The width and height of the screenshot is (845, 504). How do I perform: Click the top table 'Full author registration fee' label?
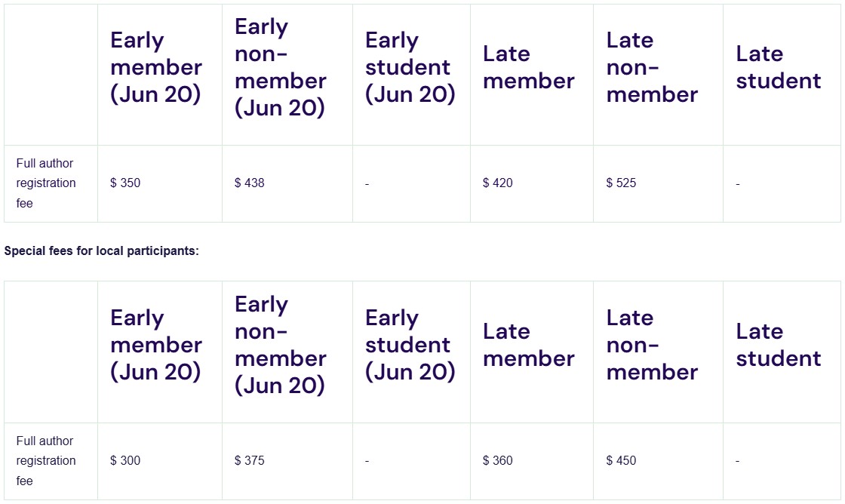[x=46, y=183]
